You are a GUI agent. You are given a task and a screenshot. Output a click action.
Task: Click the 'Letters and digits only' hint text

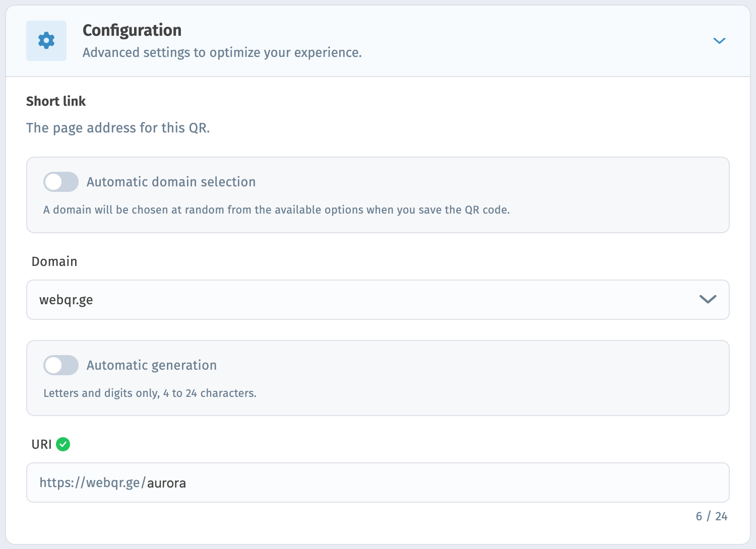point(150,393)
